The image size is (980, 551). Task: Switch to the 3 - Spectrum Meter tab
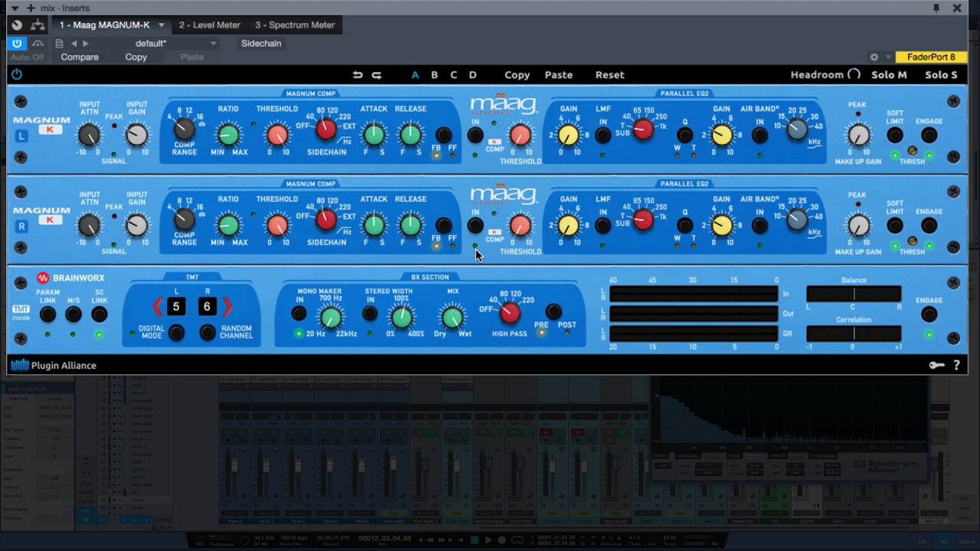click(295, 25)
